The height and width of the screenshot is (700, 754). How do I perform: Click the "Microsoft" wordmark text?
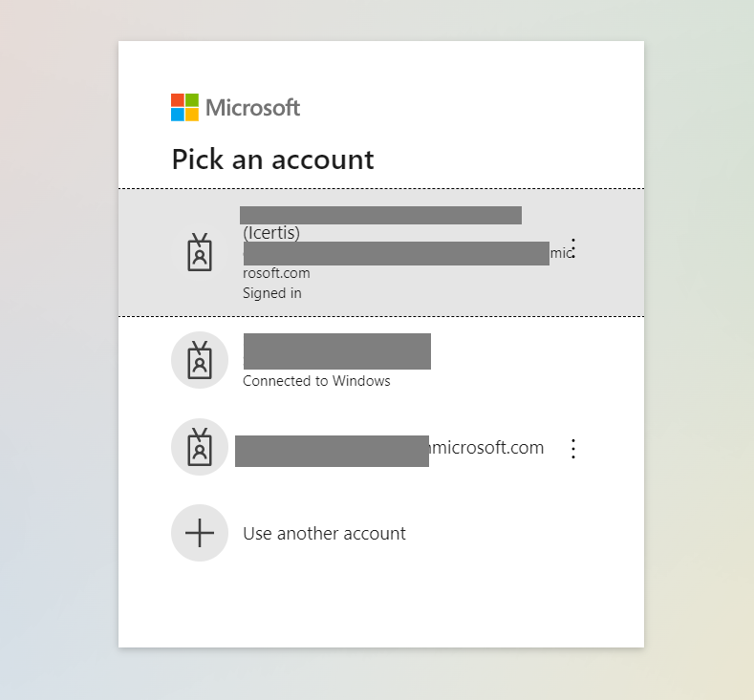(x=252, y=108)
